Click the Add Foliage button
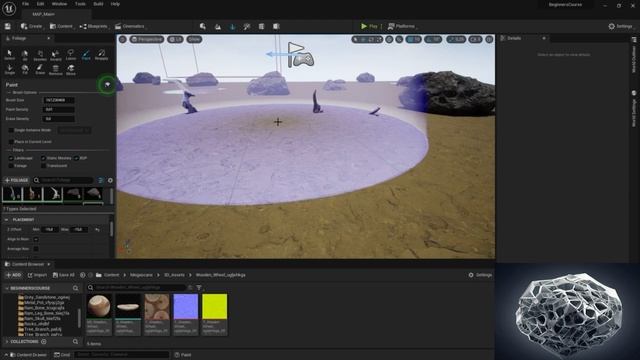This screenshot has width=640, height=360. [x=16, y=180]
